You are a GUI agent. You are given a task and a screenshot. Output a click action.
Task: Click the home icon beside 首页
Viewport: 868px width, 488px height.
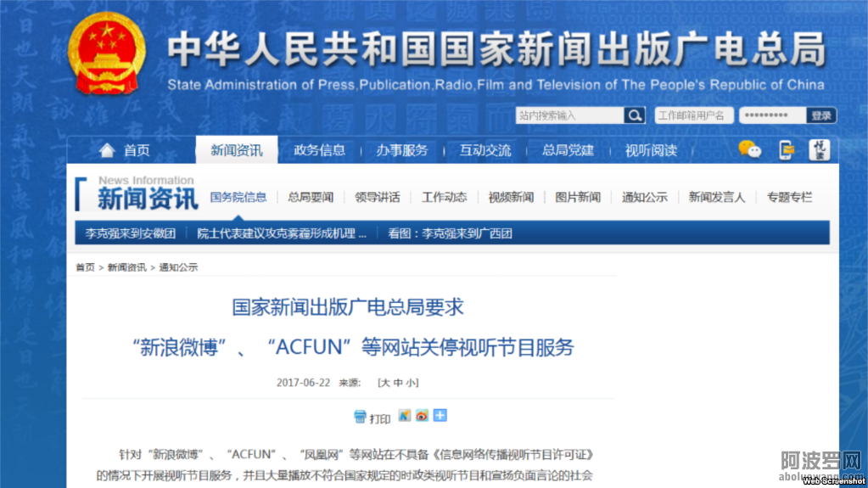[x=106, y=150]
